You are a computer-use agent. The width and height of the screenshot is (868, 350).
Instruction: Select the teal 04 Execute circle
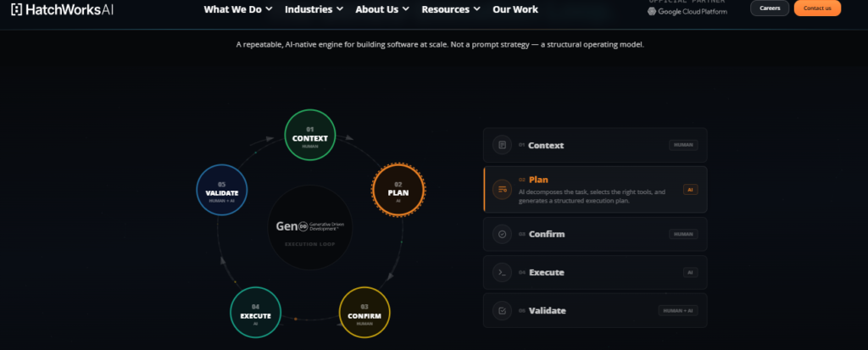pyautogui.click(x=255, y=313)
